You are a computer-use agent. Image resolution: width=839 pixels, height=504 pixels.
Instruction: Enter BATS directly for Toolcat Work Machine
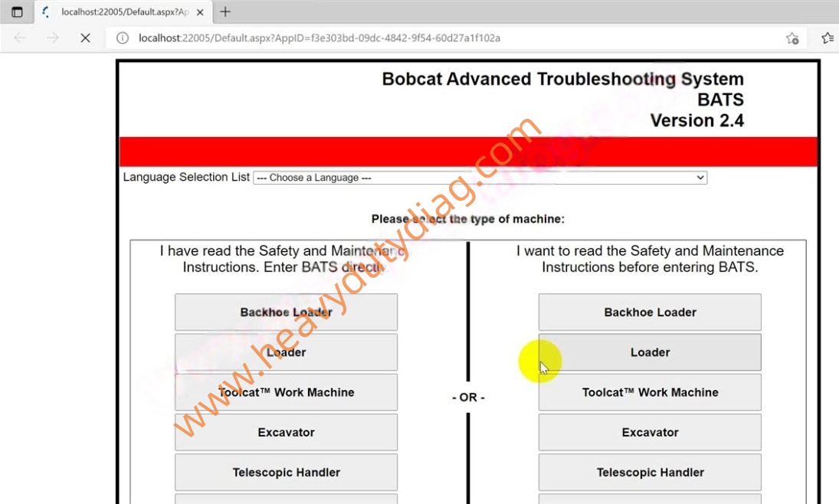(x=286, y=392)
